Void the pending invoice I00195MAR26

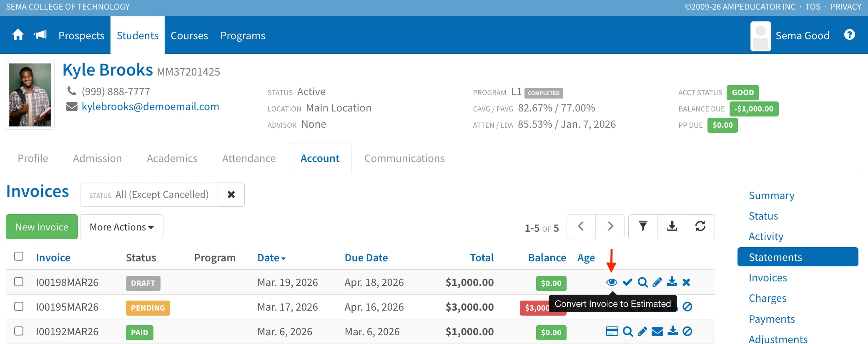tap(687, 307)
